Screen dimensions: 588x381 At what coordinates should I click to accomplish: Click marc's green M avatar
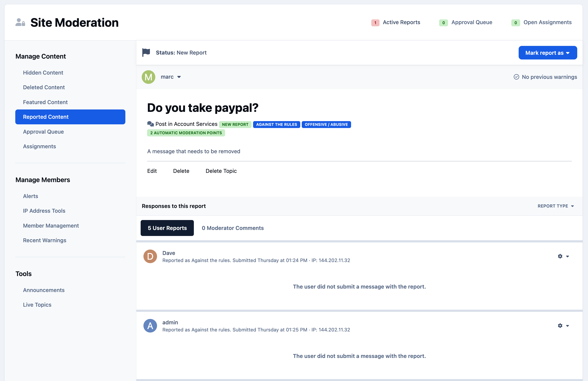click(x=148, y=77)
